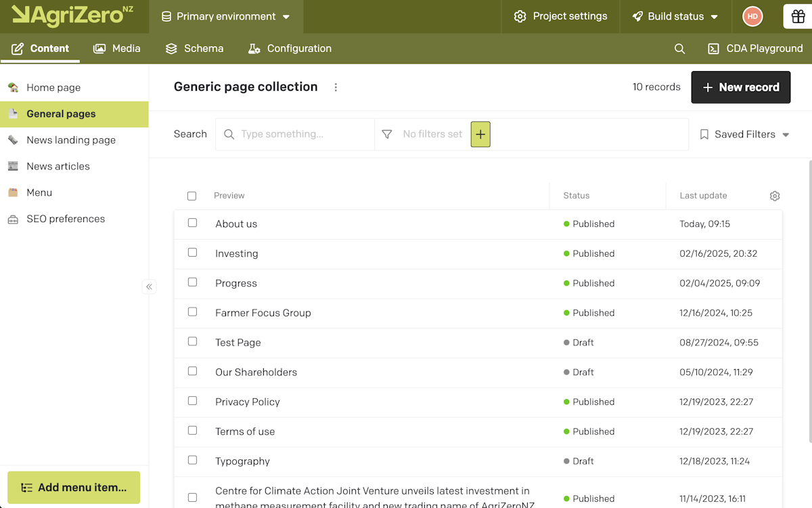Click the Menu item icon in sidebar
Viewport: 812px width, 508px height.
tap(13, 192)
